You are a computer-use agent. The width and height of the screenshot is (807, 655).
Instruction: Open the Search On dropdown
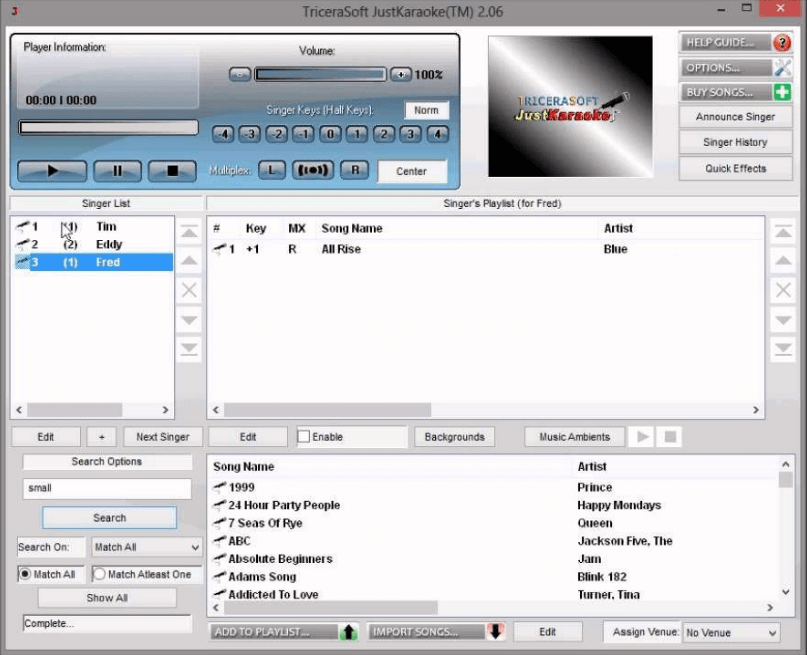point(146,547)
